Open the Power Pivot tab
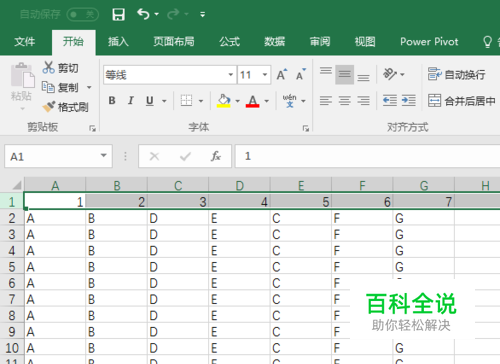This screenshot has height=364, width=500. click(429, 42)
